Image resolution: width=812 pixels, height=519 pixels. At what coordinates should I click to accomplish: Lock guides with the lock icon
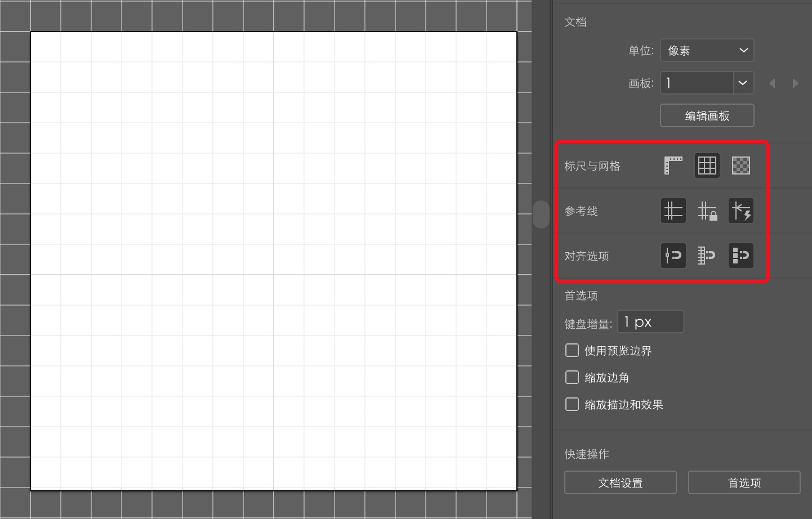[x=707, y=211]
